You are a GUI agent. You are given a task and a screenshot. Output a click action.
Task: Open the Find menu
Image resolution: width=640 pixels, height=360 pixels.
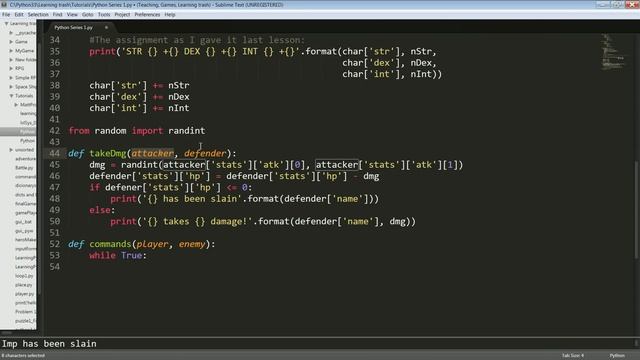pos(57,14)
